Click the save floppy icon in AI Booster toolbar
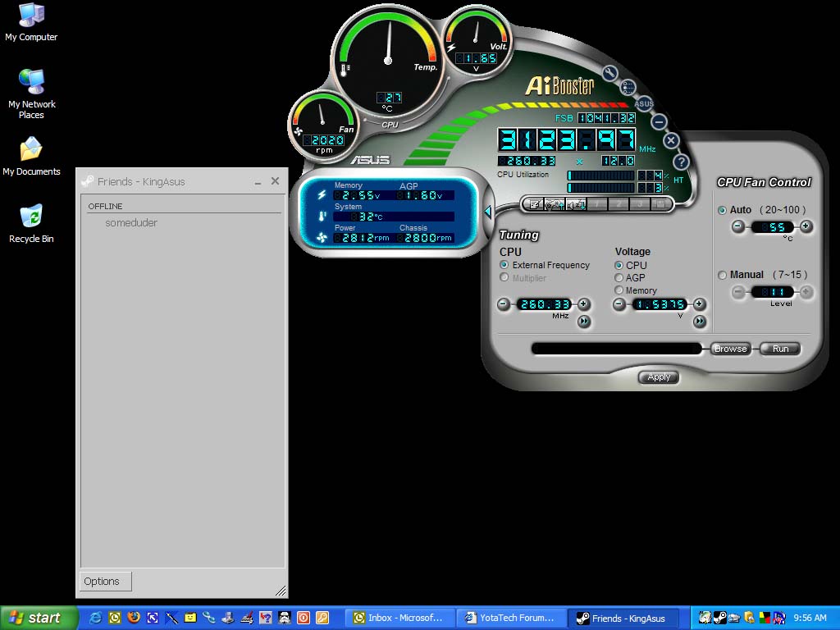 click(660, 204)
